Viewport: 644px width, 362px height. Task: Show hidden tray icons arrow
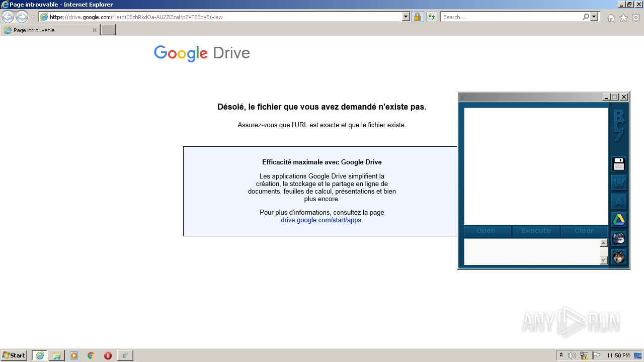[x=561, y=355]
